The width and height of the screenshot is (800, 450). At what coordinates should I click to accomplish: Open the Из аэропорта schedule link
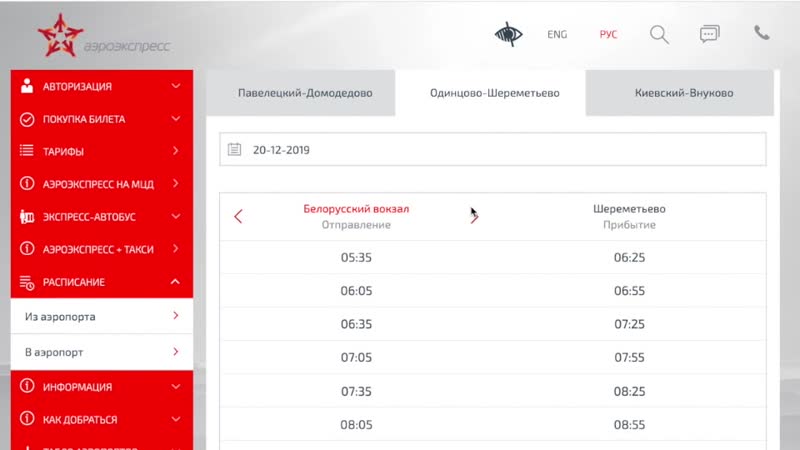(x=100, y=317)
